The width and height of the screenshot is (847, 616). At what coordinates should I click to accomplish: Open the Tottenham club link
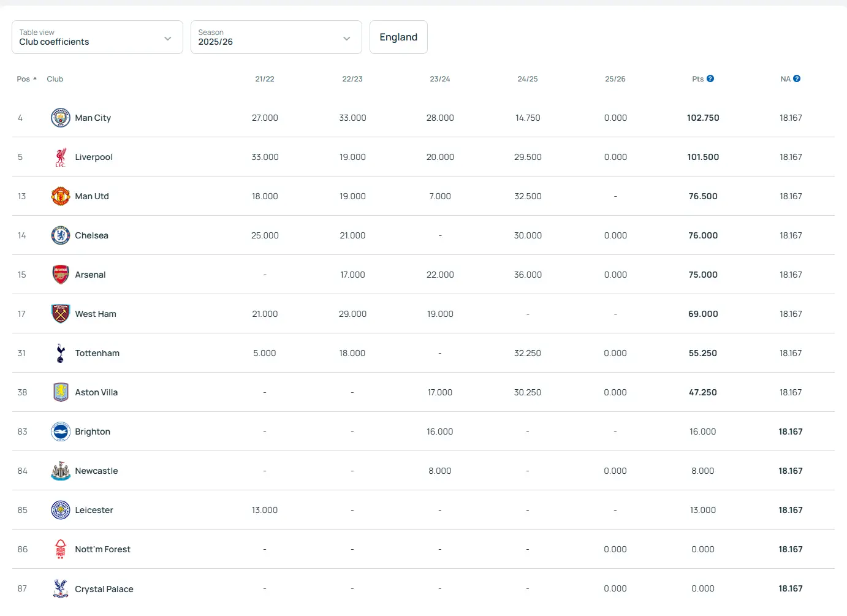pos(97,353)
